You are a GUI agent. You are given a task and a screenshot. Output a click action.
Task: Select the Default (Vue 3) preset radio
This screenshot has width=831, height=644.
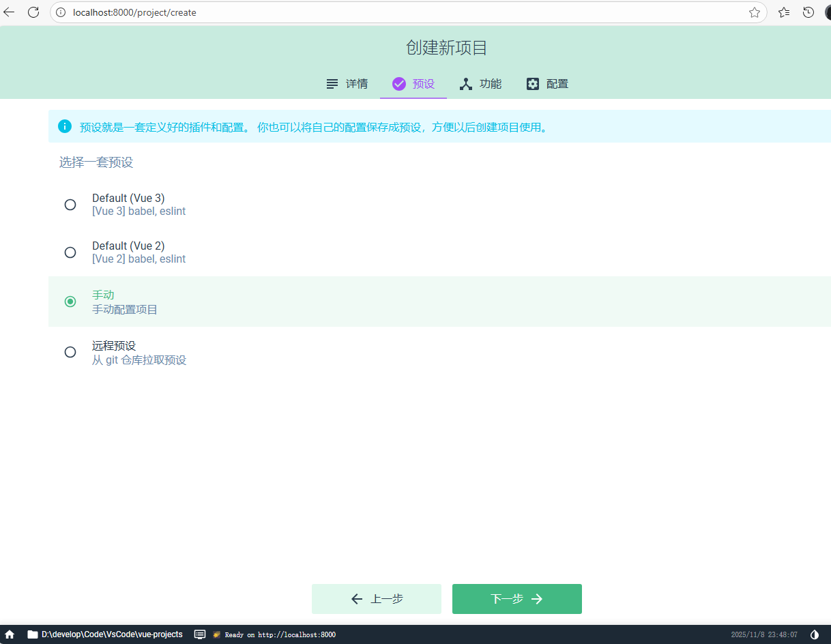(70, 205)
